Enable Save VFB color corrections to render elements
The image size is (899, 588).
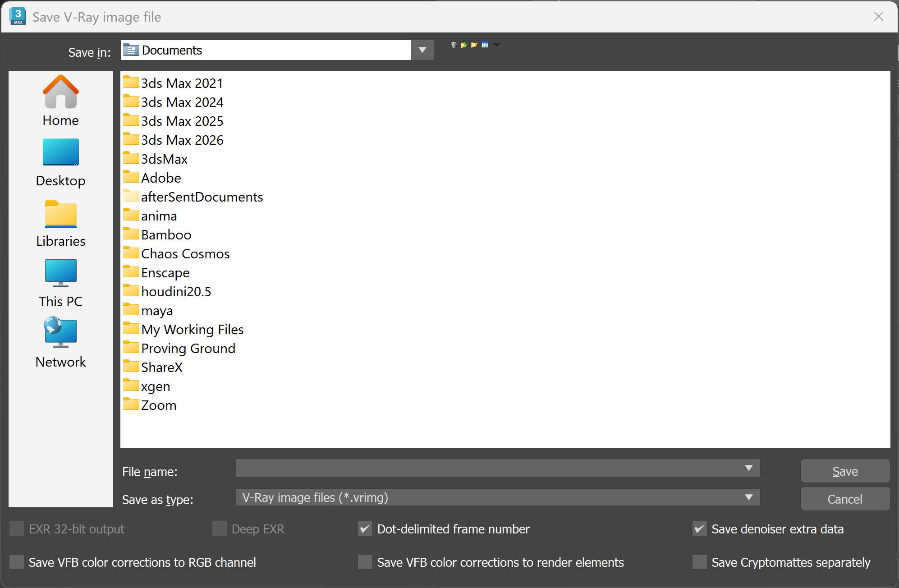click(365, 562)
